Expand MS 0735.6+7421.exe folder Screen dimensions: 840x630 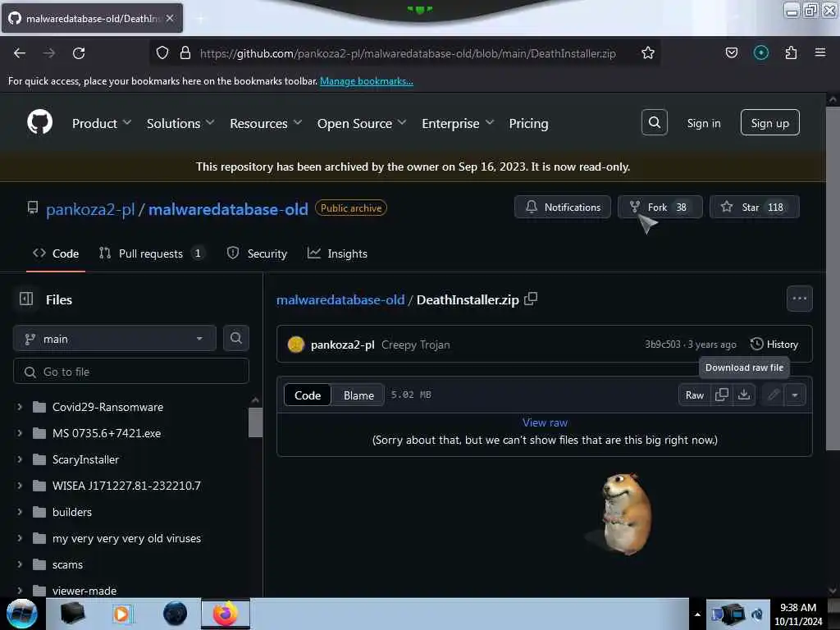coord(20,433)
